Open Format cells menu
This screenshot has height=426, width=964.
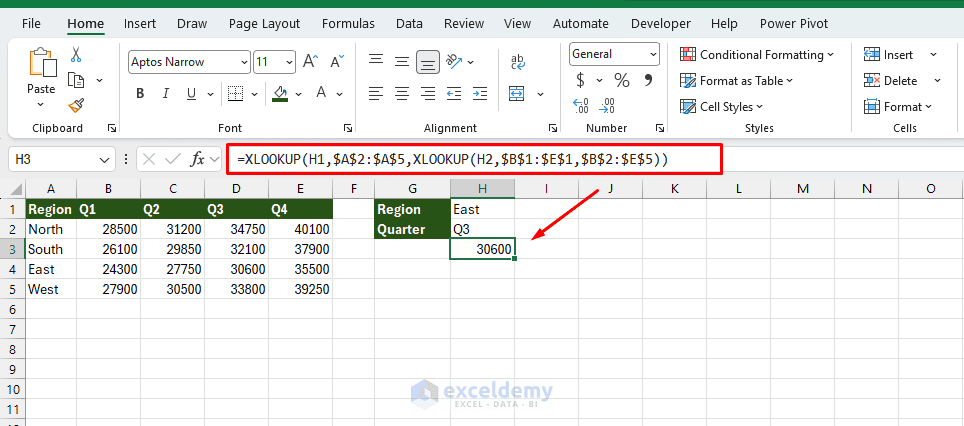[898, 106]
